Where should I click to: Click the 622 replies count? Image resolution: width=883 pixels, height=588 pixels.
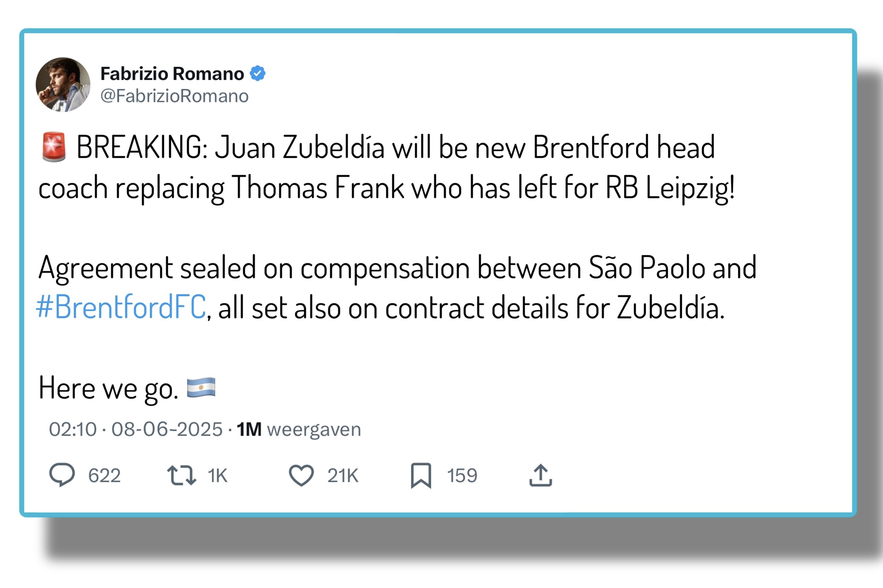click(104, 475)
